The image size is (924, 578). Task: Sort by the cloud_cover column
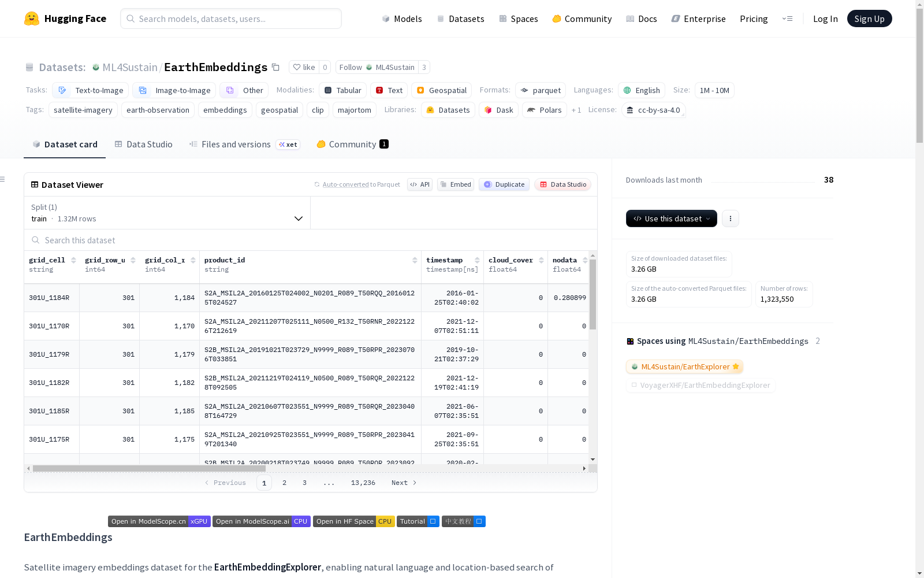541,260
